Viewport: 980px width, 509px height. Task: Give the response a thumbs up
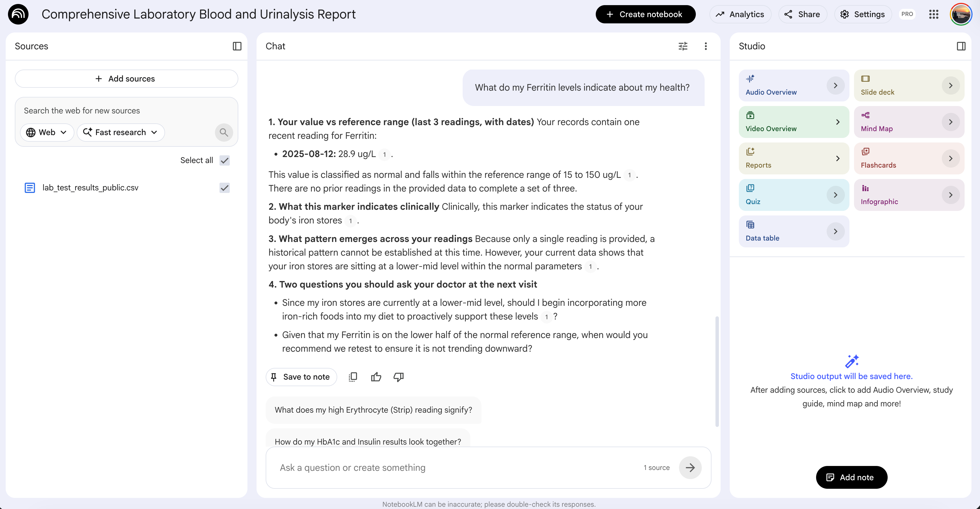click(376, 376)
